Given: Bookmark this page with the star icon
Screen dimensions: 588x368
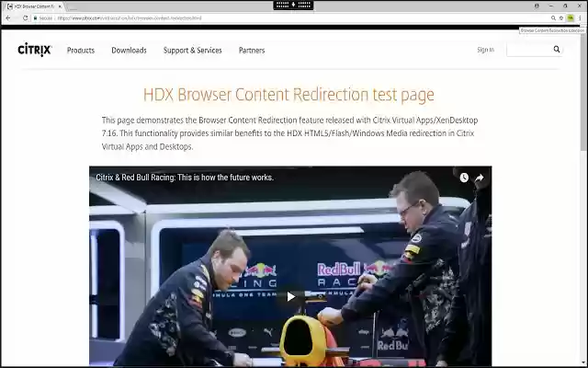Looking at the screenshot, I should tap(561, 18).
